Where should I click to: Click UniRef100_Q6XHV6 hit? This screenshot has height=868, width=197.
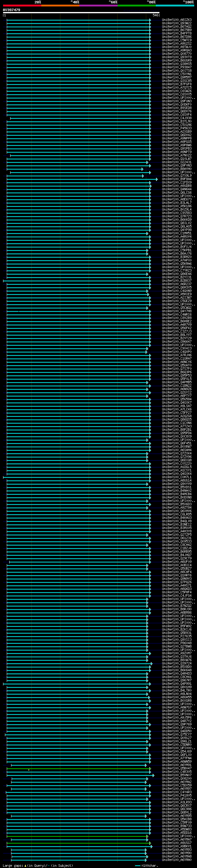click(x=176, y=511)
